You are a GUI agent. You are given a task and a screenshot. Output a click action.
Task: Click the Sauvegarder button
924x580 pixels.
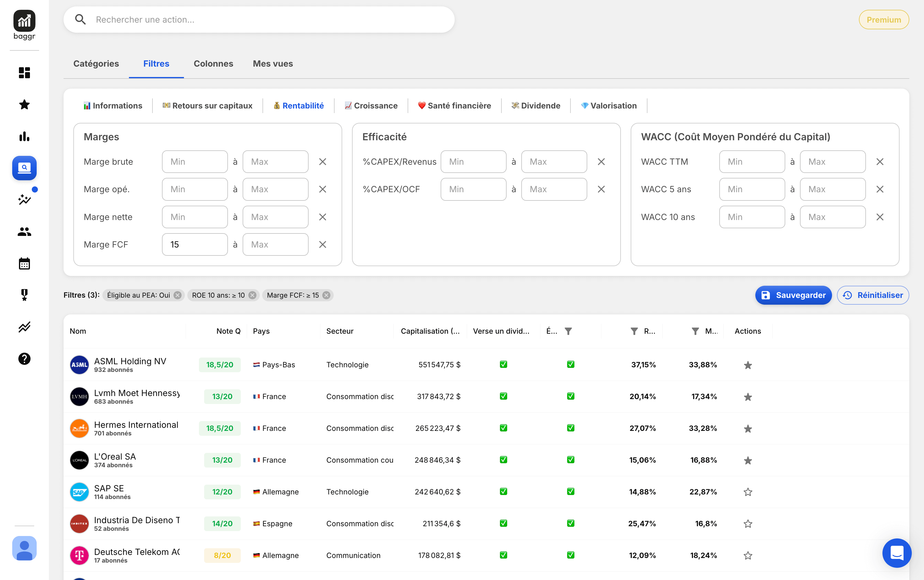[x=793, y=295]
